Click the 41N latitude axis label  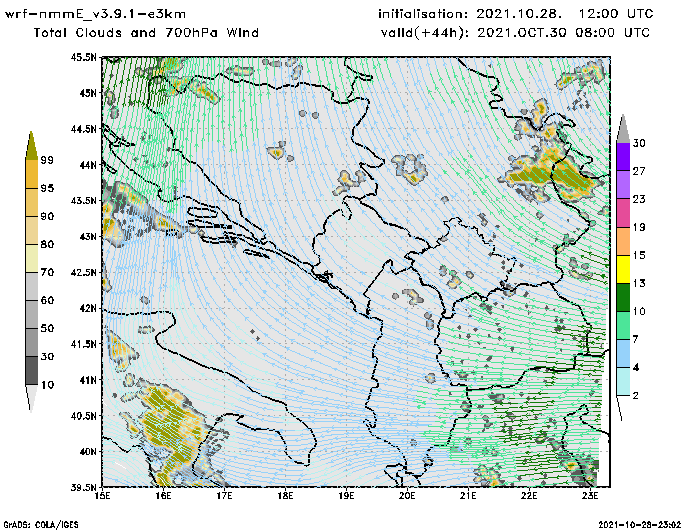click(x=88, y=380)
